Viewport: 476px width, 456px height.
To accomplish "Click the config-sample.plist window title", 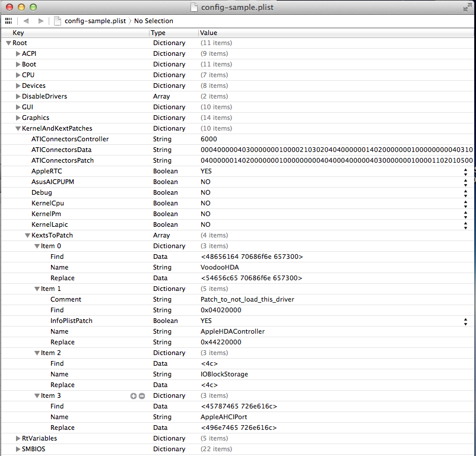I will click(x=237, y=7).
